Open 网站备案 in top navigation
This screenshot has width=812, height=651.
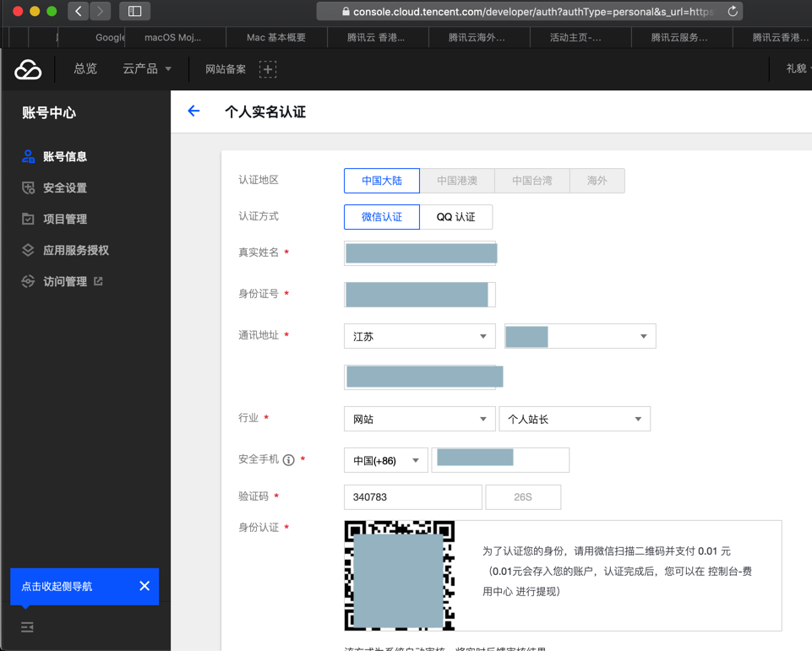coord(226,69)
